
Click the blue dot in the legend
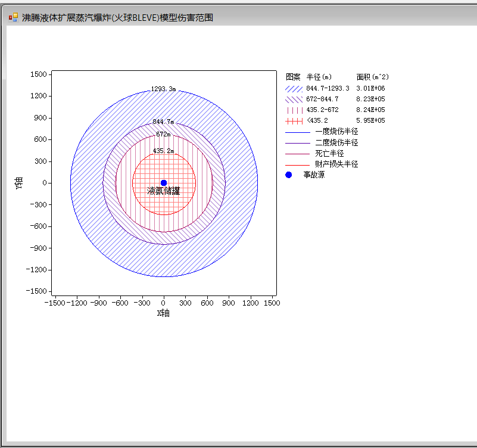[x=289, y=175]
